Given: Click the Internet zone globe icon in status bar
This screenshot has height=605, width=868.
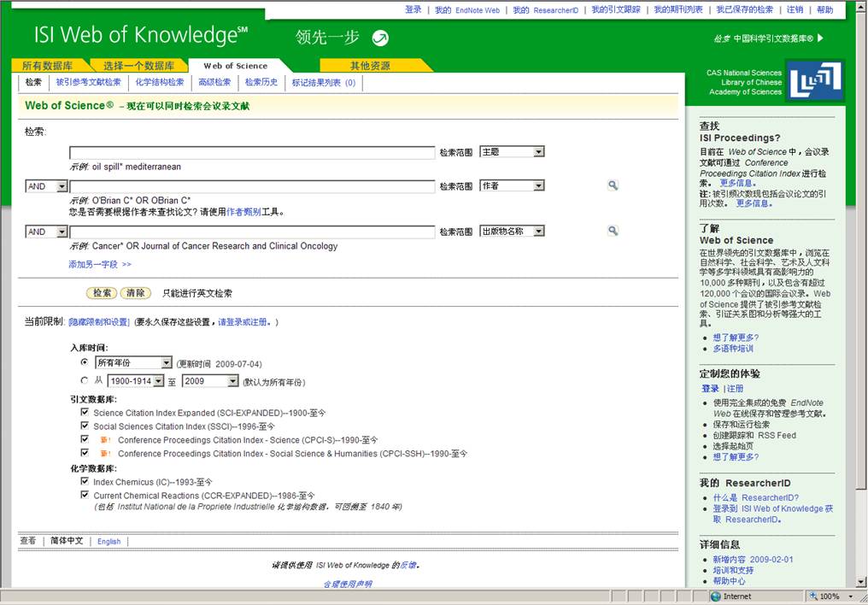Looking at the screenshot, I should [x=715, y=596].
